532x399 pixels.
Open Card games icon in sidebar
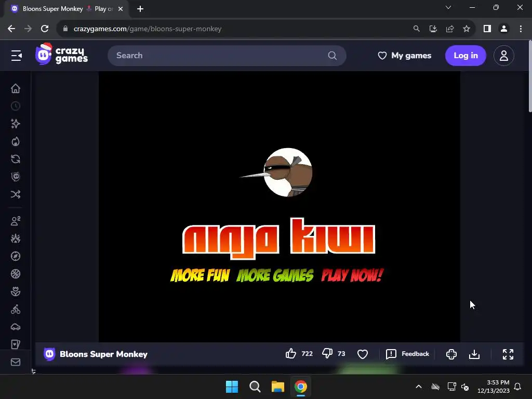(16, 344)
